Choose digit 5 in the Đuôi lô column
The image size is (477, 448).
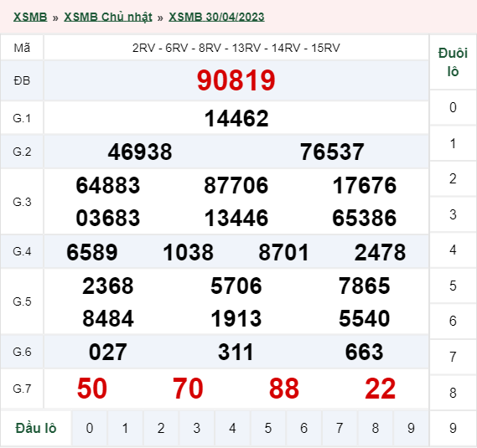tap(453, 286)
